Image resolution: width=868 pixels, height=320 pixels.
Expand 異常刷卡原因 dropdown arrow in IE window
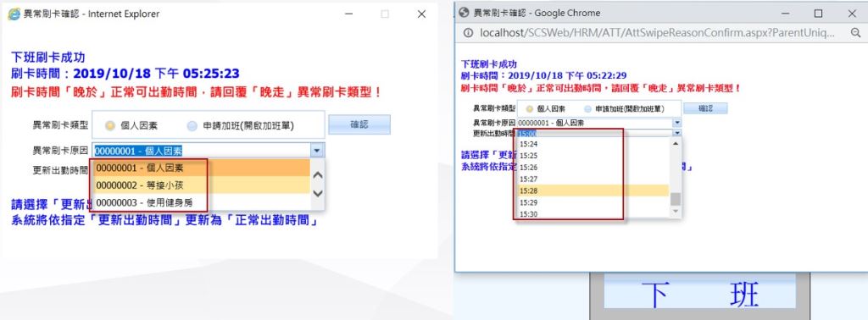[x=317, y=150]
